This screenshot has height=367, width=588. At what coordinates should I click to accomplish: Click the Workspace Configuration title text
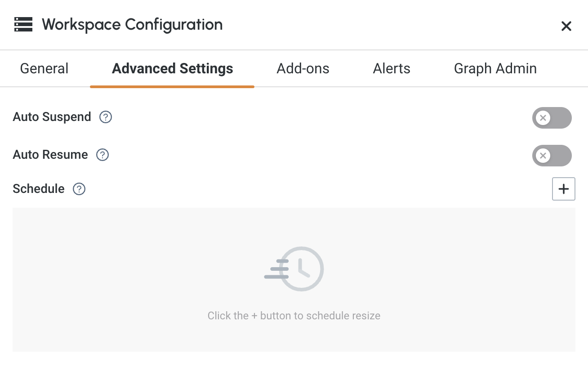pos(132,24)
